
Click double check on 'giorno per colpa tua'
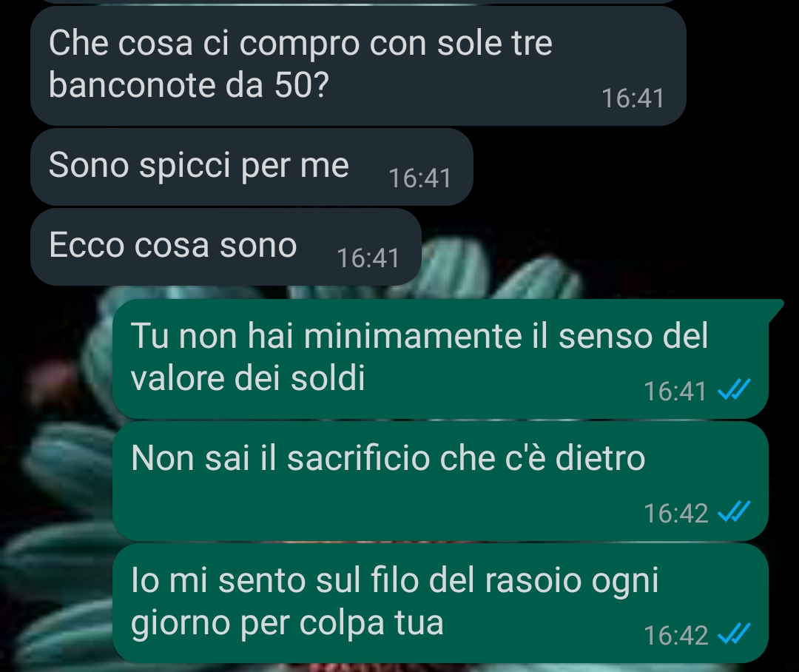tap(734, 634)
